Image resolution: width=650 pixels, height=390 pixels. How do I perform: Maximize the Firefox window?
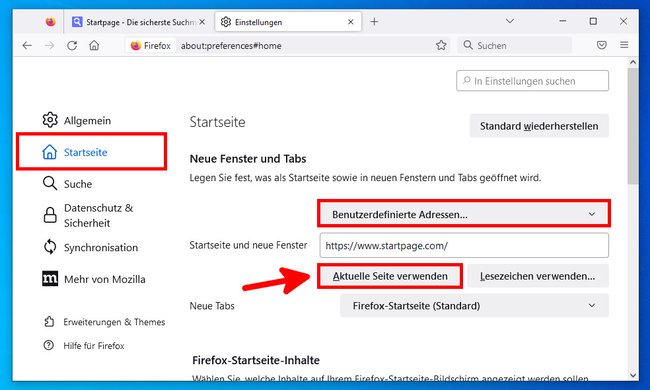(x=593, y=21)
